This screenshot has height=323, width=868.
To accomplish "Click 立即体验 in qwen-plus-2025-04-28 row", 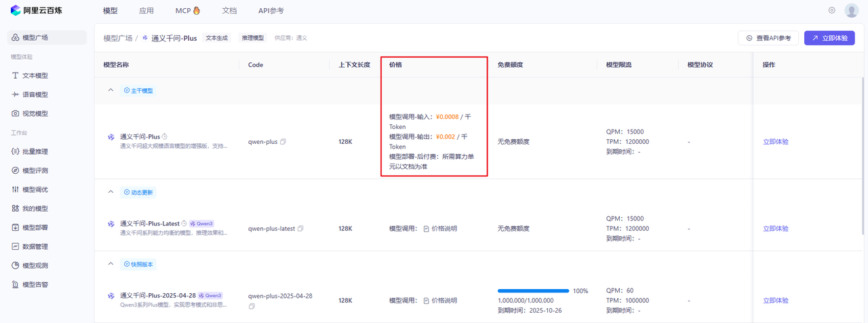I will [776, 300].
